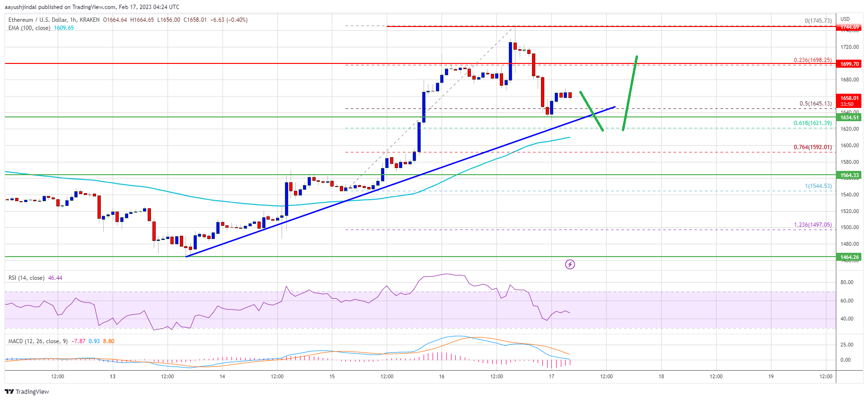The height and width of the screenshot is (400, 868).
Task: Click the 0.236(1698.25) Fibonacci label
Action: point(813,60)
